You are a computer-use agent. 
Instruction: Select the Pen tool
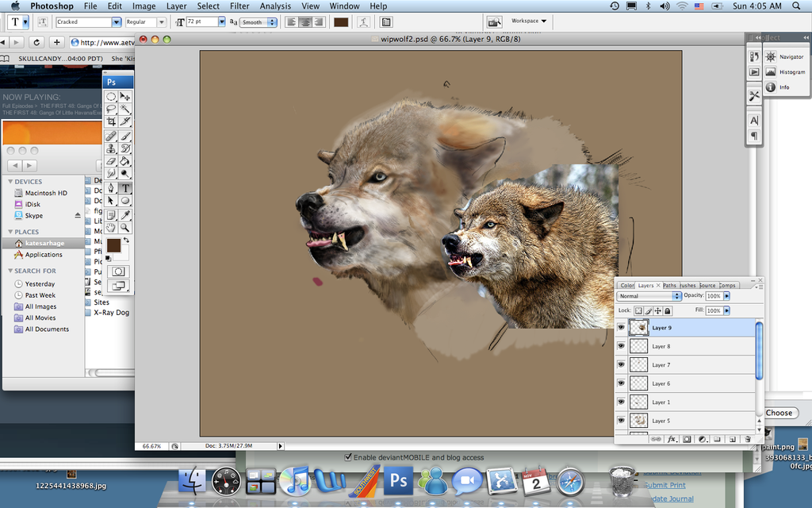pyautogui.click(x=111, y=188)
